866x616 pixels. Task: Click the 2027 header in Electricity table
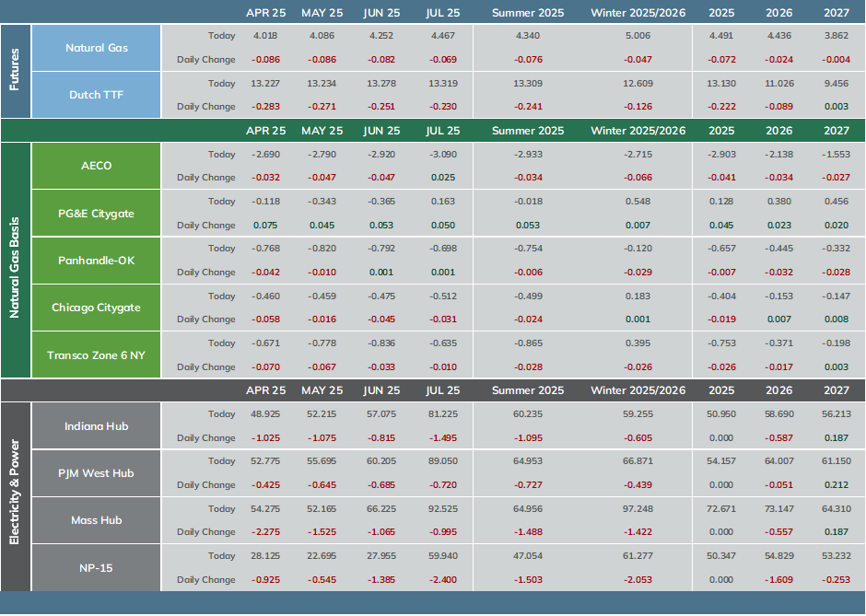pyautogui.click(x=837, y=390)
